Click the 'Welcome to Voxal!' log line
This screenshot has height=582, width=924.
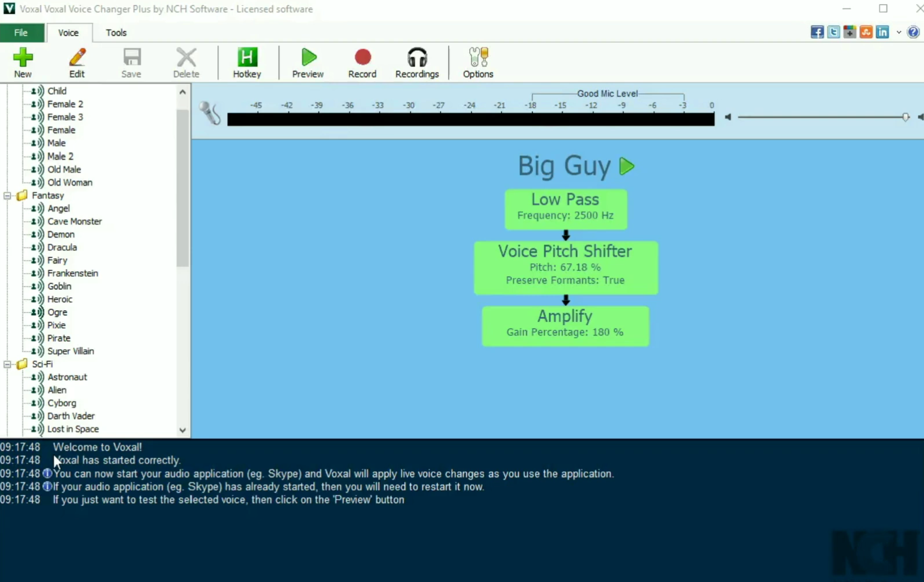[x=98, y=447]
